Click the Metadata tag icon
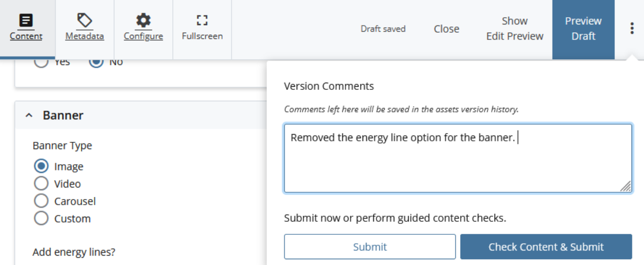Screen dimensions: 644x265 coord(85,21)
